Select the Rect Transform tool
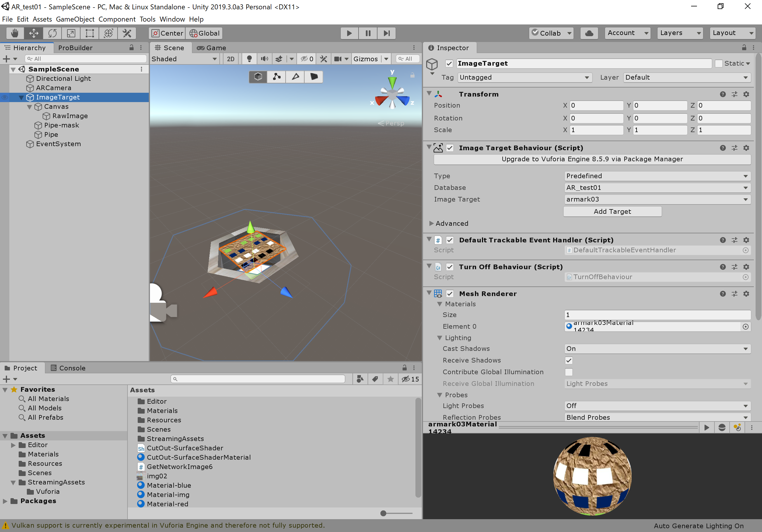 point(90,33)
